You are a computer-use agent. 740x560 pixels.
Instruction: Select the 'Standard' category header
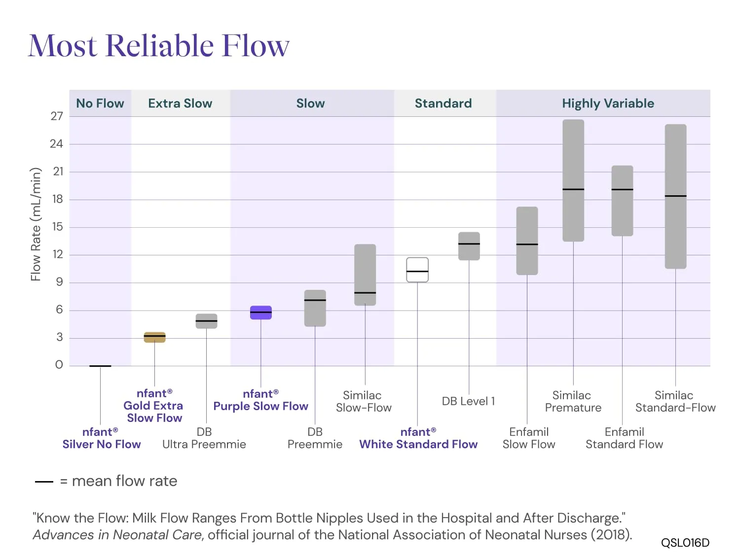(444, 103)
